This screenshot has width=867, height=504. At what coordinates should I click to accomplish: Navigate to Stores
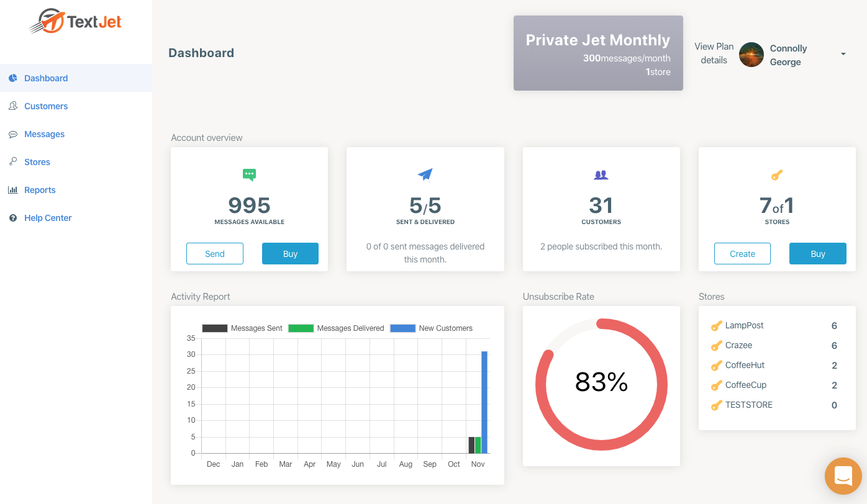click(76, 162)
